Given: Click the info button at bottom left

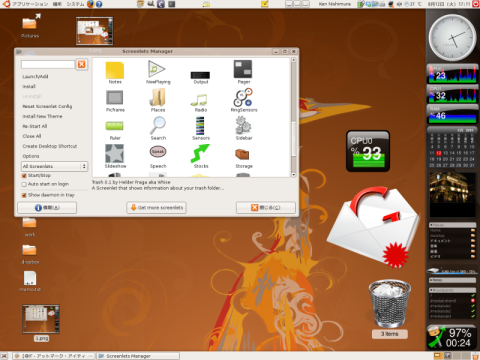Looking at the screenshot, I should [x=47, y=208].
